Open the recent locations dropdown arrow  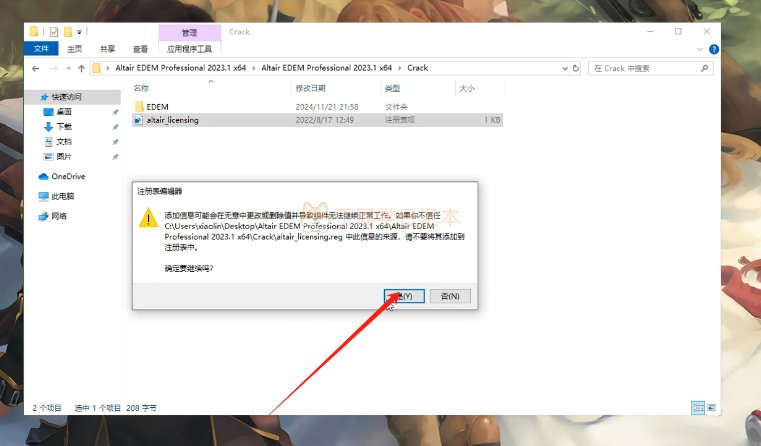[68, 68]
